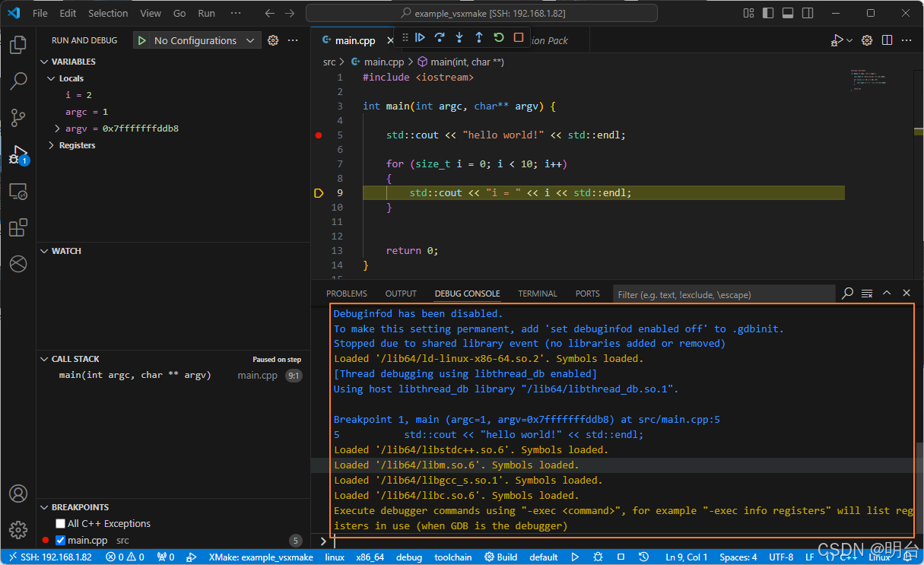This screenshot has width=924, height=565.
Task: Switch to the PROBLEMS tab
Action: coord(347,294)
